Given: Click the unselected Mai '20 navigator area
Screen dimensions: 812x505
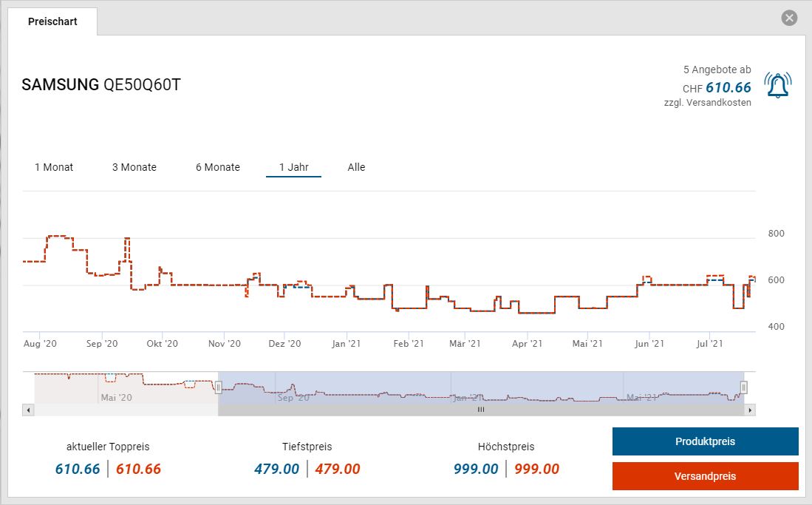Looking at the screenshot, I should coord(126,387).
